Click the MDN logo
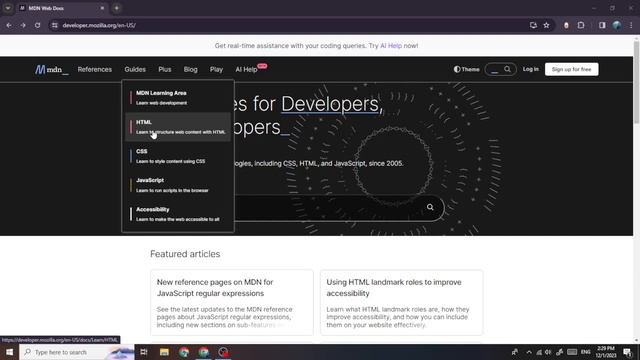 click(x=51, y=70)
